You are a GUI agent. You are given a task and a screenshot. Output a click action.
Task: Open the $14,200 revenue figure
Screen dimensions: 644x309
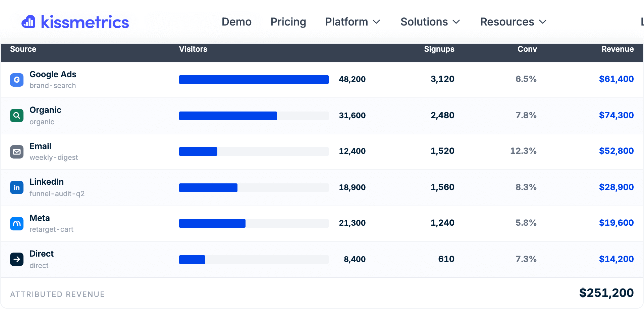click(616, 259)
